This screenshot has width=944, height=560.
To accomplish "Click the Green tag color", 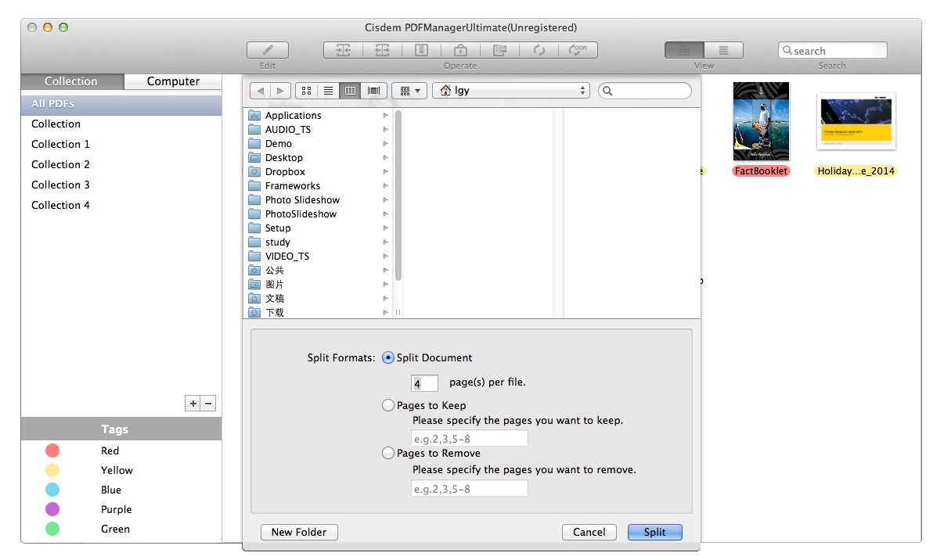I will (52, 529).
